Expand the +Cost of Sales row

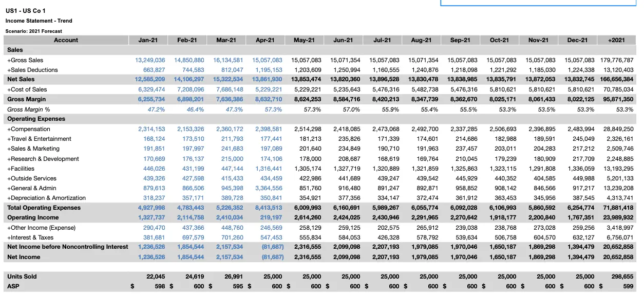click(x=27, y=89)
